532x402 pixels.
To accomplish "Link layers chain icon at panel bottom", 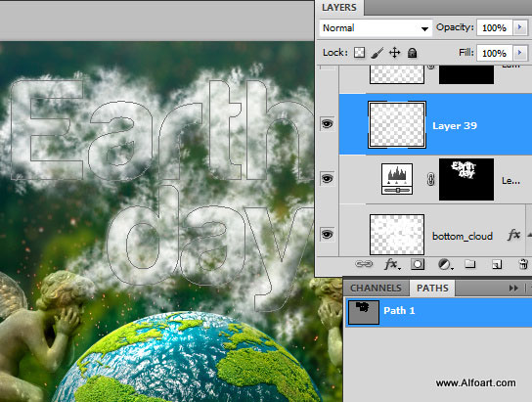I will [x=364, y=264].
